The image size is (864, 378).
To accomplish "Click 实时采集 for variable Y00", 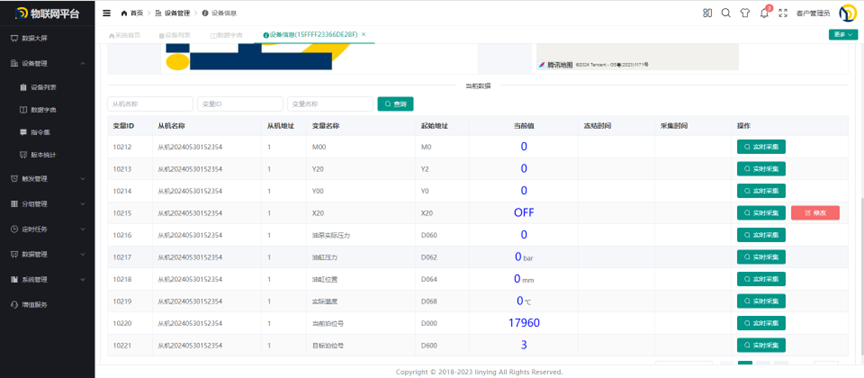I will pos(761,191).
